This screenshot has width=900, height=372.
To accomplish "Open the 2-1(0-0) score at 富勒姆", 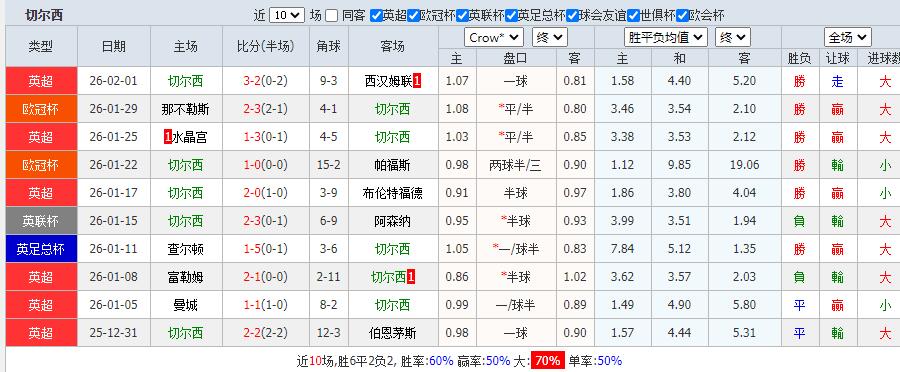I will (x=265, y=277).
